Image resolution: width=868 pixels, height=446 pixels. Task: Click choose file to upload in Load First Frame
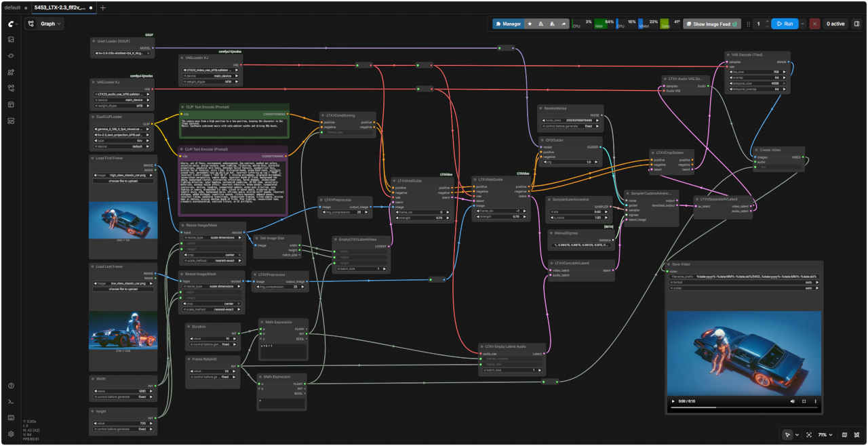123,181
